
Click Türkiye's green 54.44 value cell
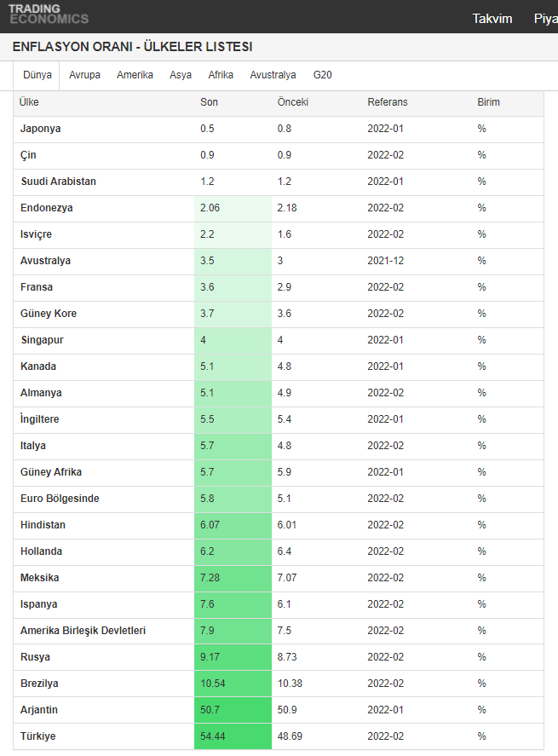pos(232,736)
